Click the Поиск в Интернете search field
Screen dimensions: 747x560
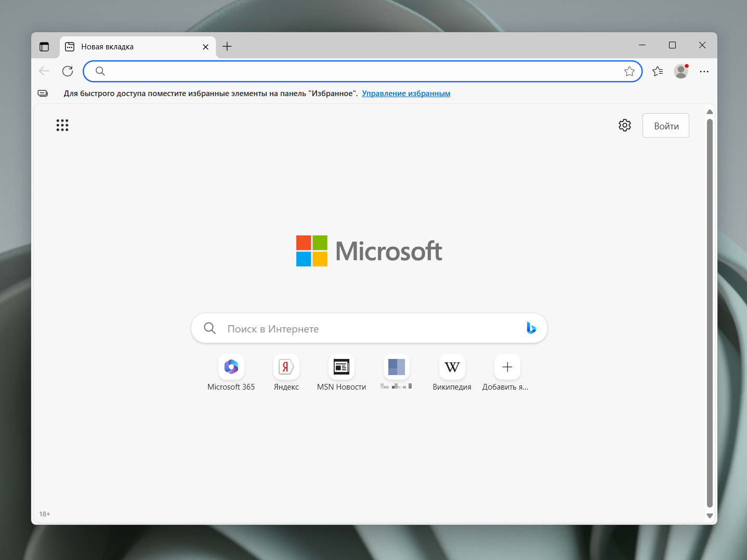coord(364,329)
